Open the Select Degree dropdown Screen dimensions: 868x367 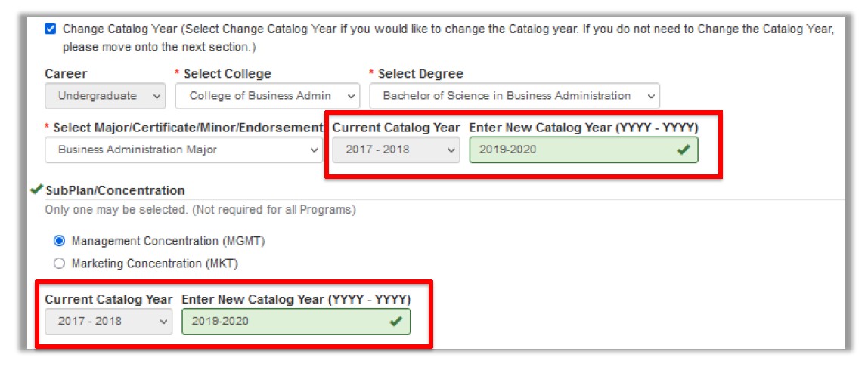pos(514,96)
